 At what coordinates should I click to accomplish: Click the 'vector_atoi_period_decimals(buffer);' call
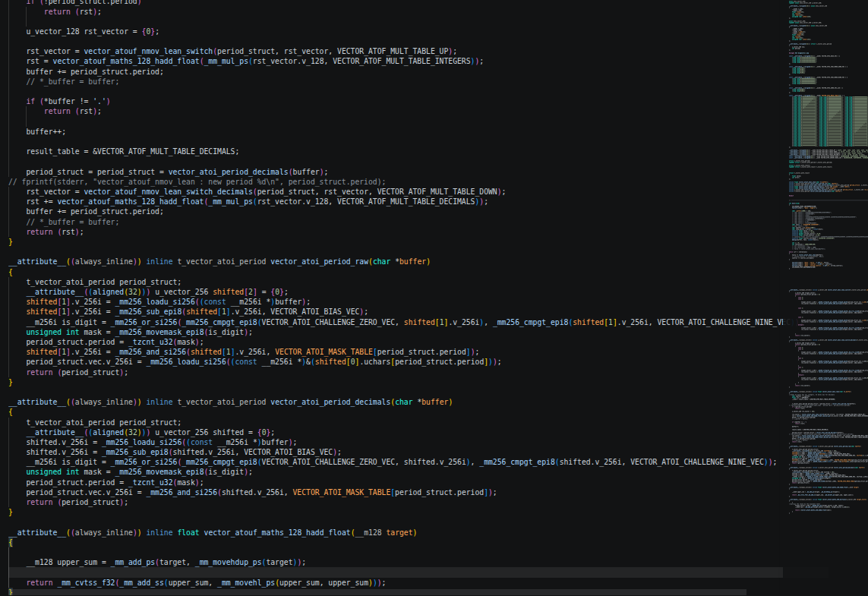248,172
